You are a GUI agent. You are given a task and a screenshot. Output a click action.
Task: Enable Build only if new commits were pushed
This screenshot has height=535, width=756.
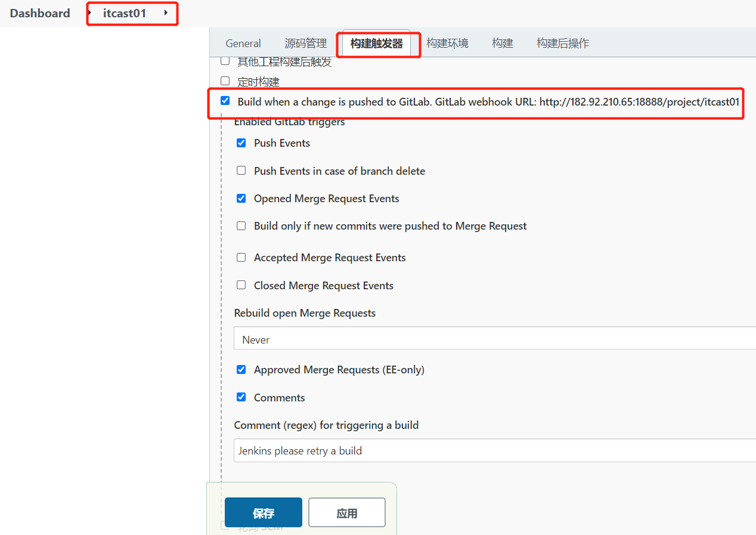[241, 225]
